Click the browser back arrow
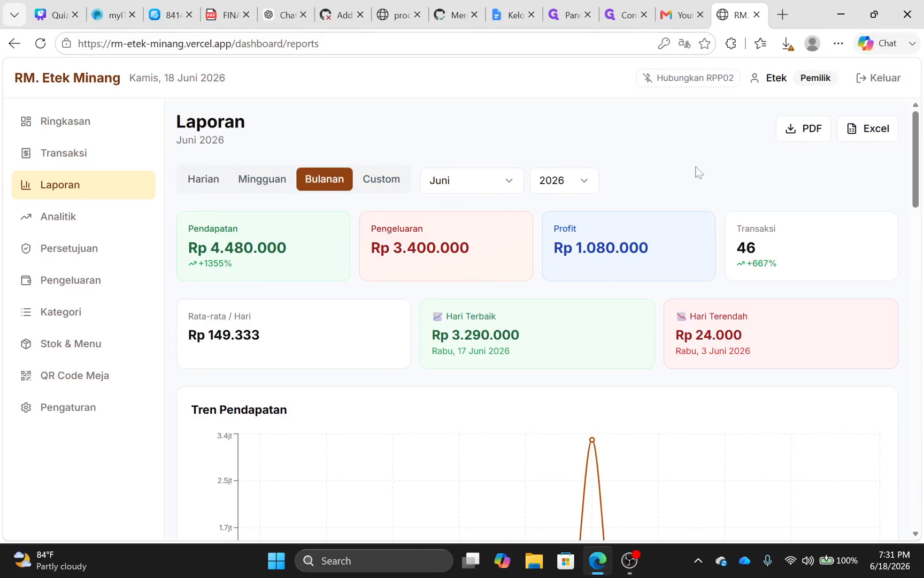The image size is (924, 578). pyautogui.click(x=14, y=43)
